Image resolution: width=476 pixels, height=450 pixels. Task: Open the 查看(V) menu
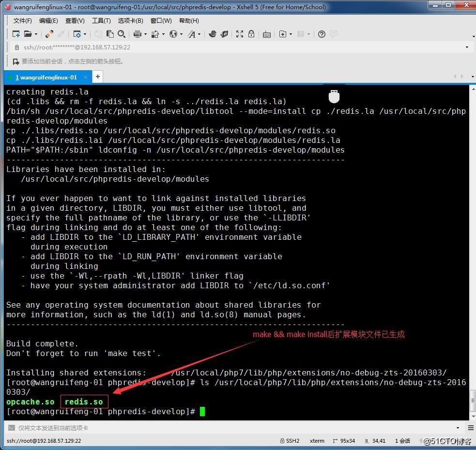click(75, 21)
